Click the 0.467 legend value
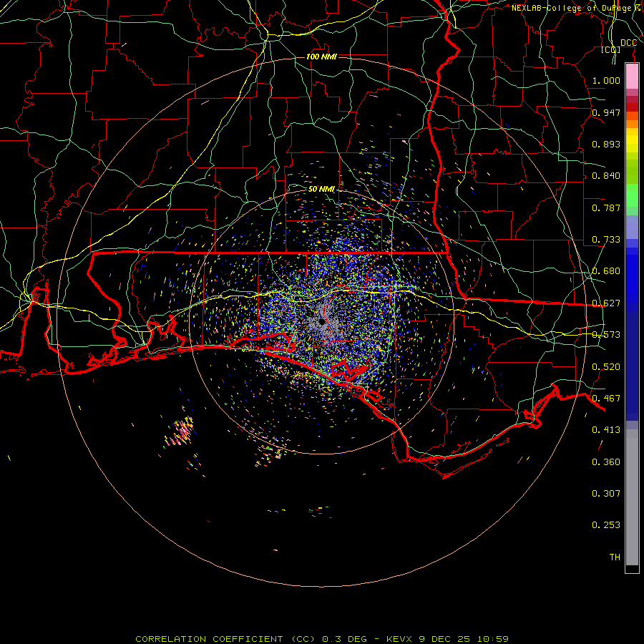Screen dimensions: 644x644 (x=606, y=399)
